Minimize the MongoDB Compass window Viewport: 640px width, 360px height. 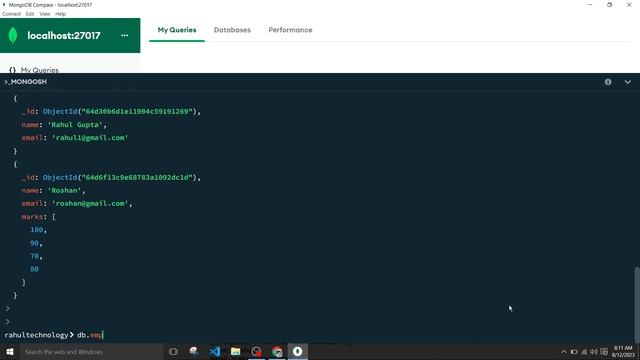(590, 4)
